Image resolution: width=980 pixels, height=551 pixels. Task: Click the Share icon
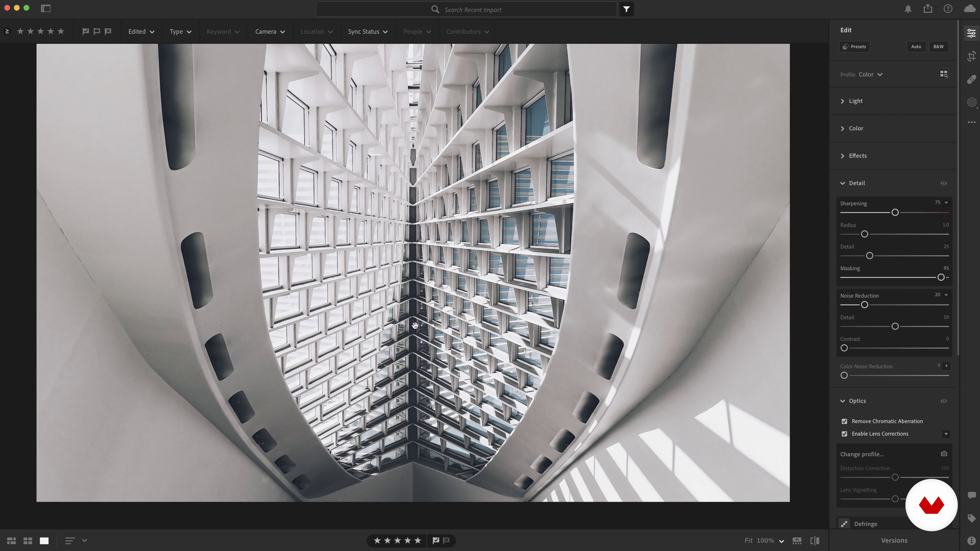pos(928,8)
